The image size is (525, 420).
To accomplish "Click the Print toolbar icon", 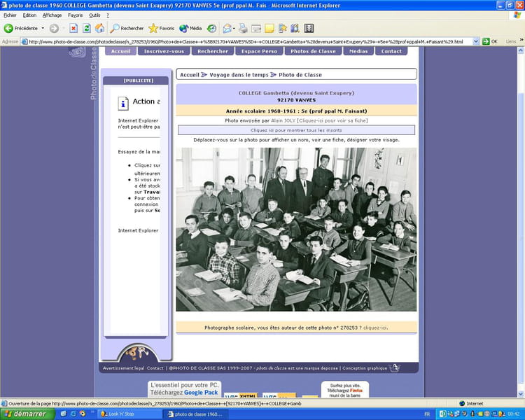I will point(243,29).
